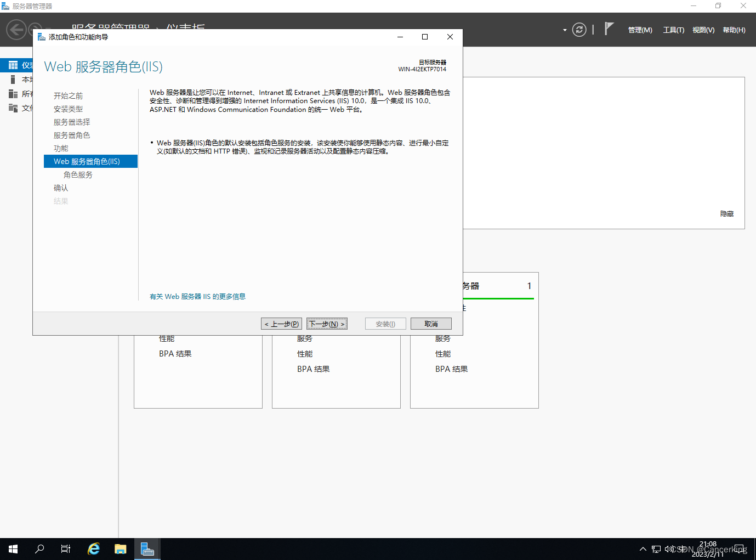Open taskbar search magnifier

pyautogui.click(x=39, y=549)
